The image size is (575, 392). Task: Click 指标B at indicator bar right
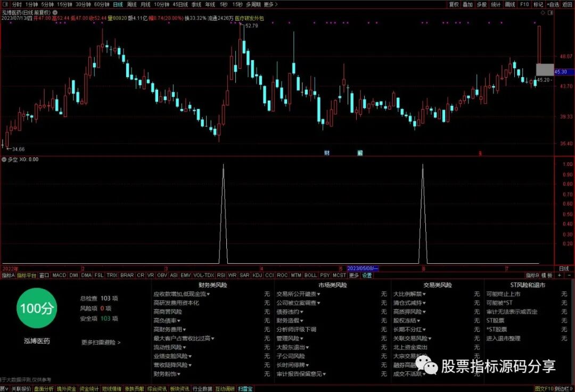[532, 275]
